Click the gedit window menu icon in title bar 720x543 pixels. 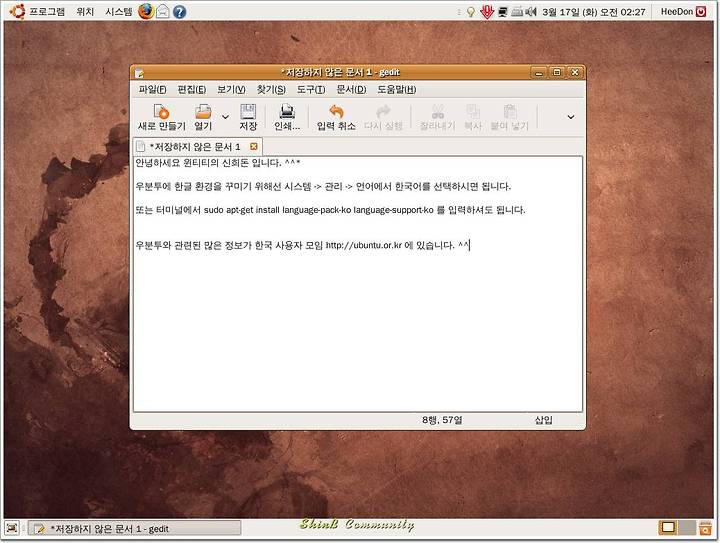pyautogui.click(x=139, y=73)
